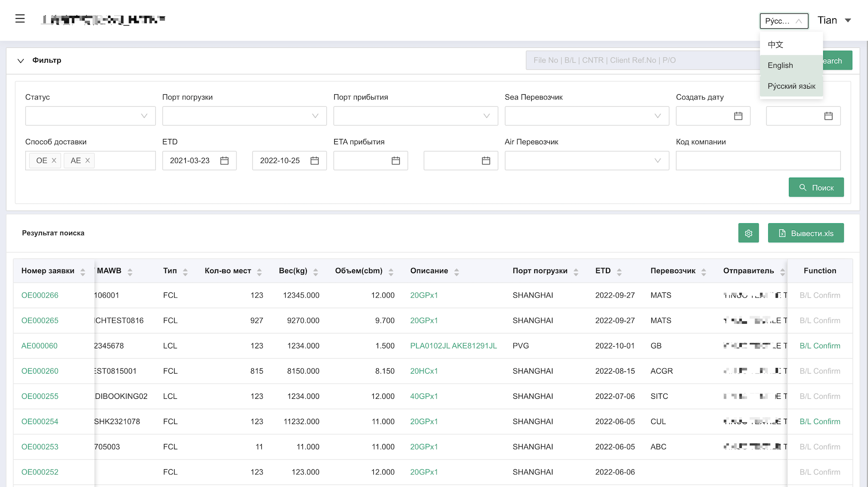Open ETD end date 2022-10-25 calendar icon
The image size is (868, 487).
pyautogui.click(x=315, y=161)
